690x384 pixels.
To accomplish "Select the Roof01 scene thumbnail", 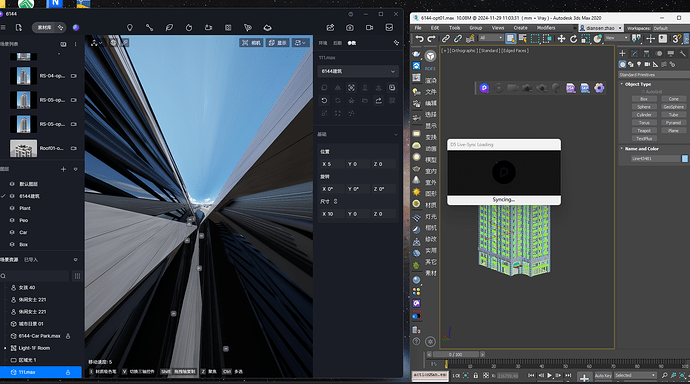I will [x=23, y=149].
